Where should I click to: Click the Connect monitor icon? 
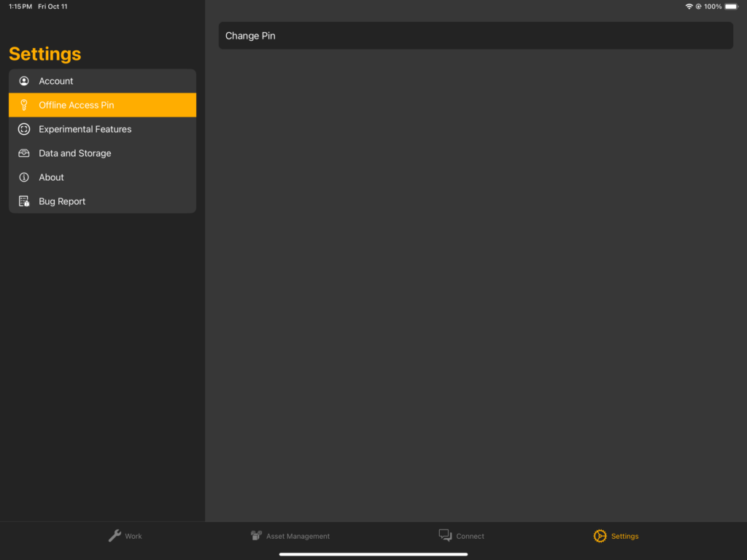tap(444, 535)
